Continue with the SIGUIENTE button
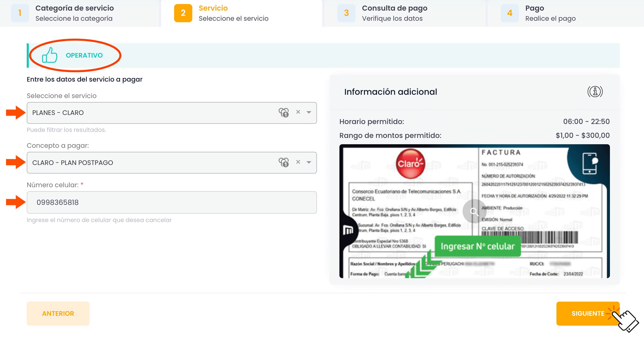This screenshot has height=339, width=644. (588, 313)
